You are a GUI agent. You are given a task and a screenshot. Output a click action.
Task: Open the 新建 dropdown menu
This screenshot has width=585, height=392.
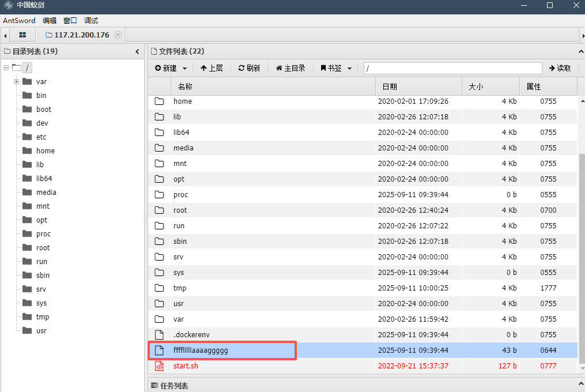click(171, 68)
